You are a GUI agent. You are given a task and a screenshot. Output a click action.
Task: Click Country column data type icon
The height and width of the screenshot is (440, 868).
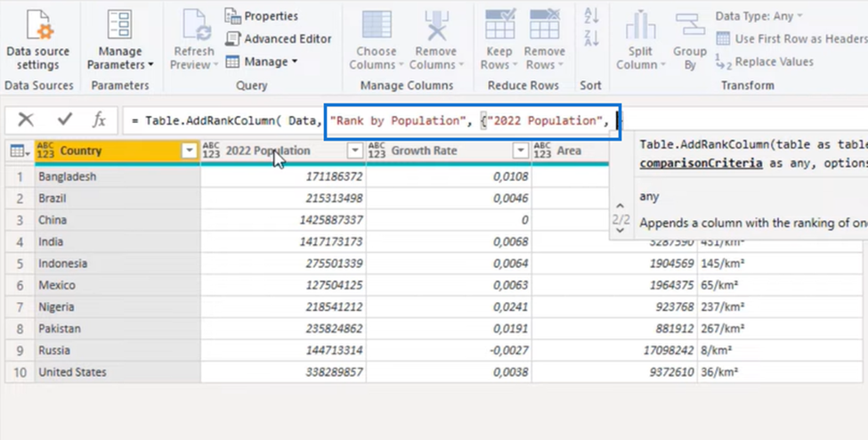coord(45,151)
